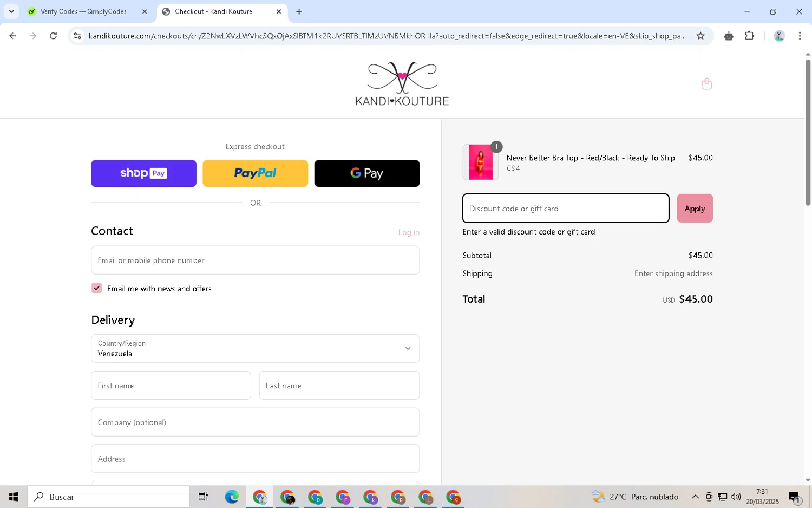Click the First name field
The width and height of the screenshot is (812, 508).
[x=171, y=385]
